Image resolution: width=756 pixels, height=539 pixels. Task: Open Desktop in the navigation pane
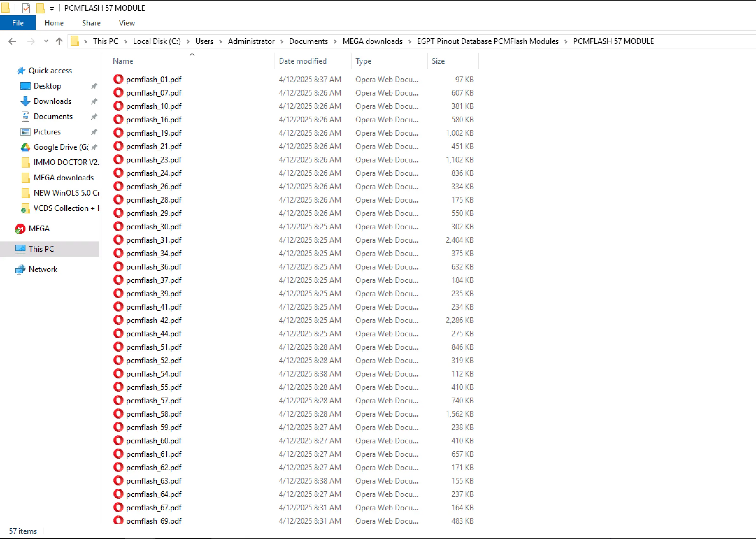[47, 86]
